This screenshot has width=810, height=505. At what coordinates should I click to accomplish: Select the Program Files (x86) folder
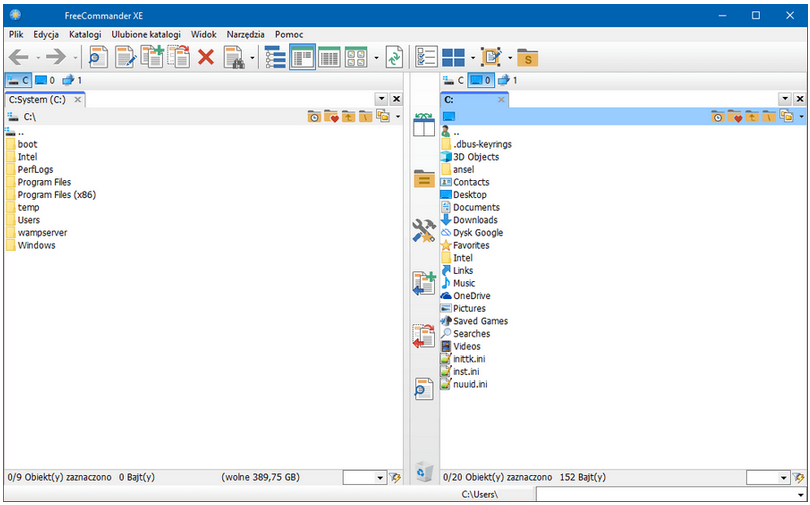click(51, 195)
